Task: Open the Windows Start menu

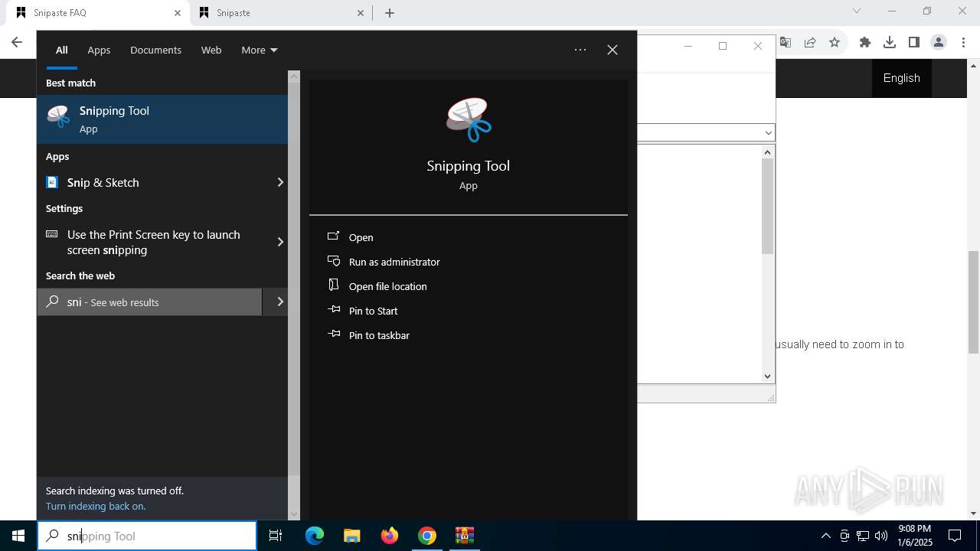Action: (x=18, y=536)
